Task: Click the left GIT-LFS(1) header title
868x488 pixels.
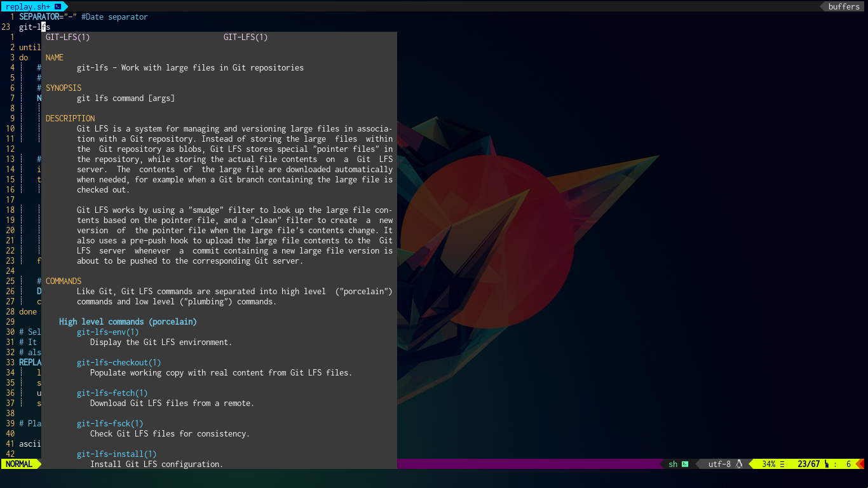Action: 68,37
